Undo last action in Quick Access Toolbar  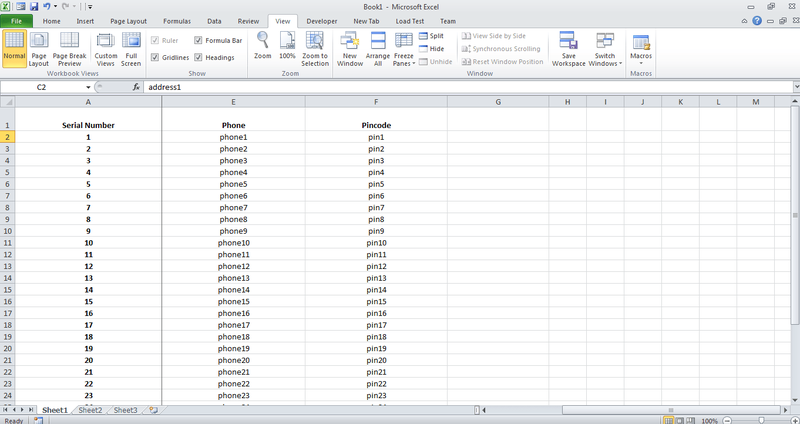(46, 7)
